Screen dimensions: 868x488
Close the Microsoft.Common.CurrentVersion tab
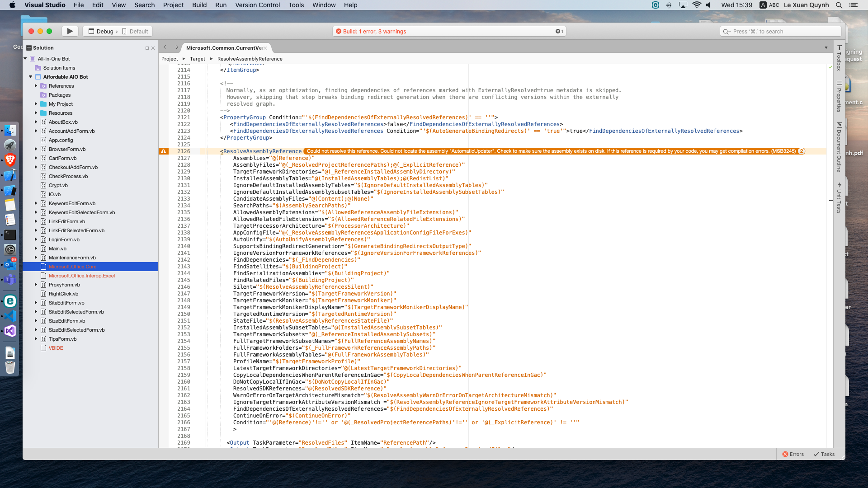pos(265,48)
